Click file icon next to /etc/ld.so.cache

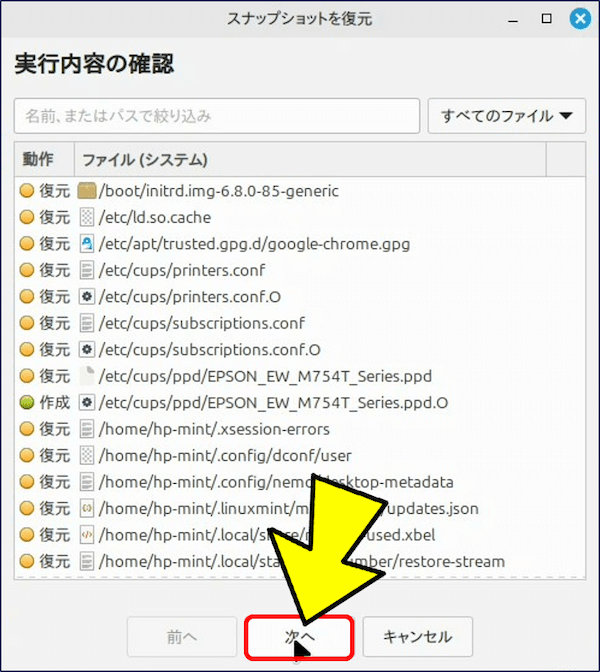click(87, 217)
